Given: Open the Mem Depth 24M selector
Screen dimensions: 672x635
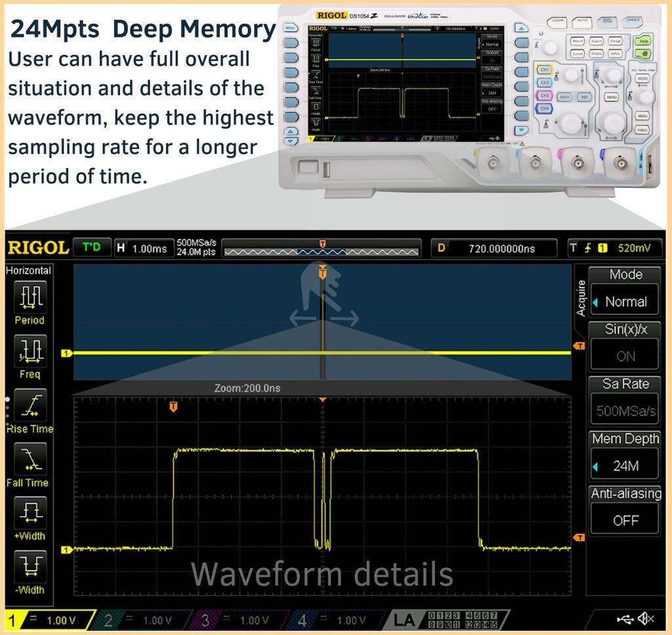Looking at the screenshot, I should click(625, 466).
